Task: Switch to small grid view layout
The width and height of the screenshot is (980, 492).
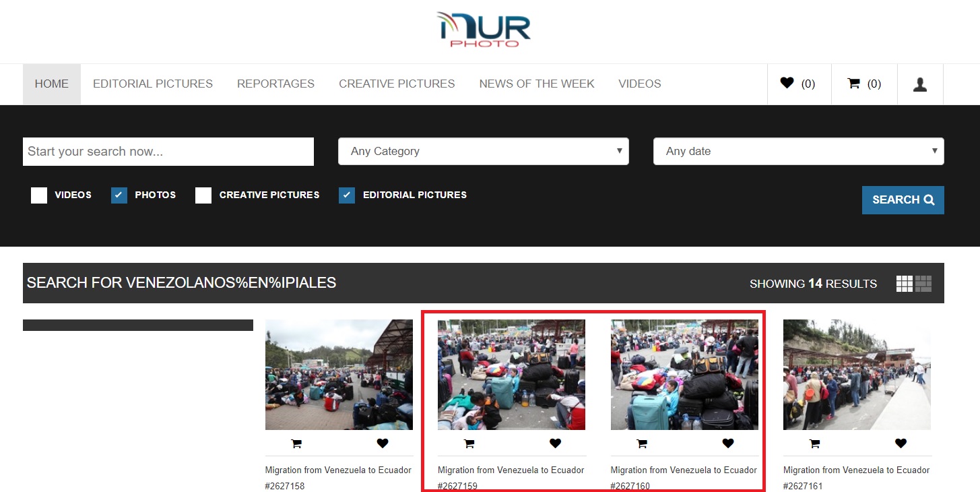Action: pos(904,284)
